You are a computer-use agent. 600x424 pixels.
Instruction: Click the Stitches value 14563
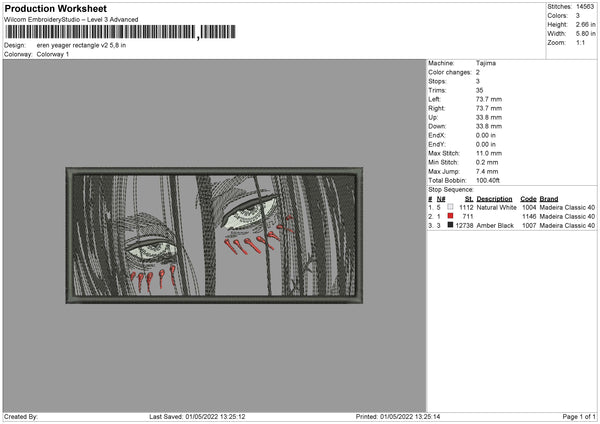[x=585, y=7]
